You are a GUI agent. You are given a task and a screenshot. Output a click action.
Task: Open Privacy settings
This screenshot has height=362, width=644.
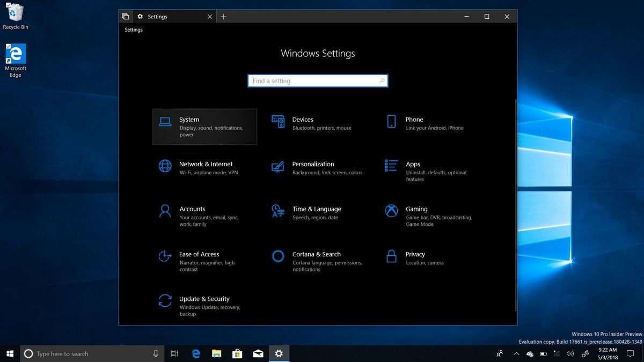pyautogui.click(x=415, y=258)
